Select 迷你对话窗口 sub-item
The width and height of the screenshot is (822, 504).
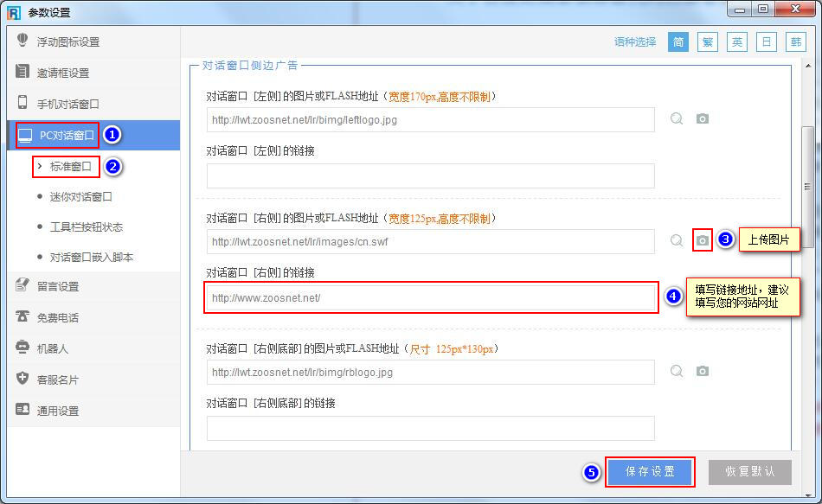[x=80, y=197]
